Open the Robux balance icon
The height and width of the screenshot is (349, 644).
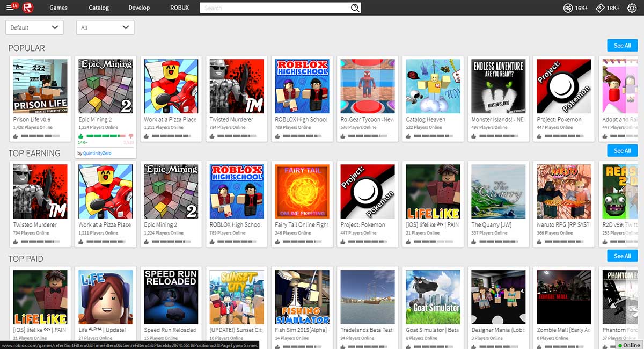(568, 8)
